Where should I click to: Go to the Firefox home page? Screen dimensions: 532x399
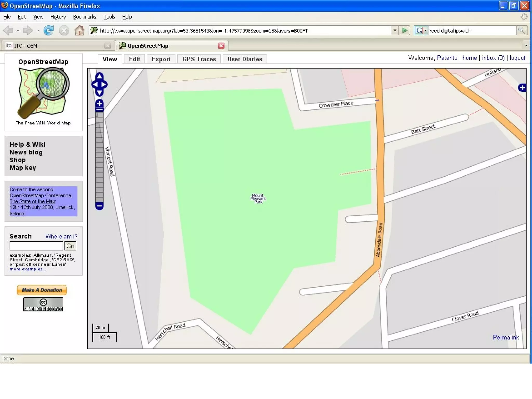pos(79,31)
